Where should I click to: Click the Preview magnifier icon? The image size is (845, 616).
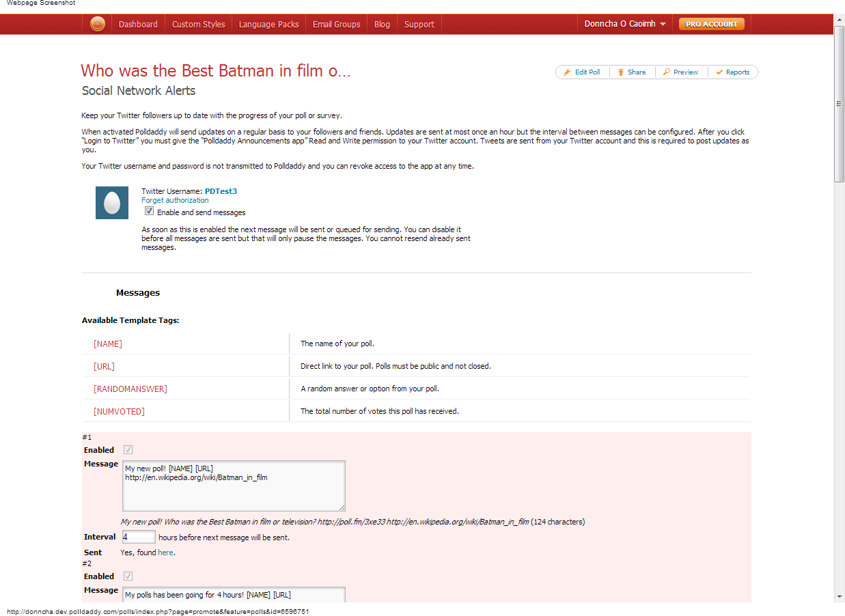click(x=667, y=72)
